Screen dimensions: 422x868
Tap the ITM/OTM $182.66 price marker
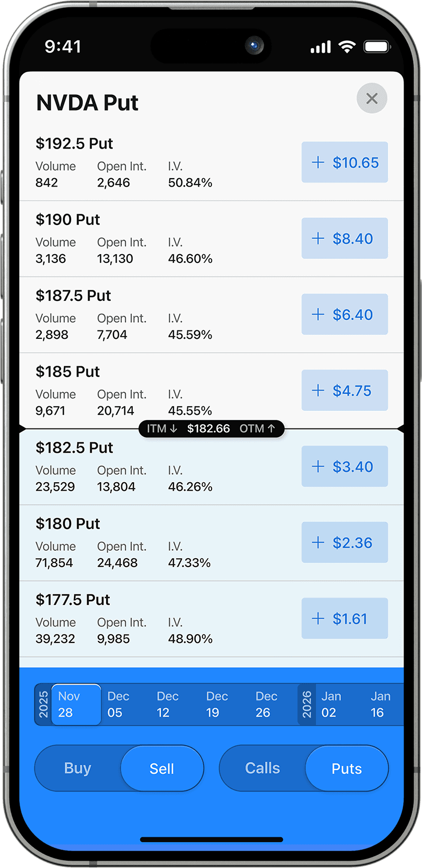point(211,428)
